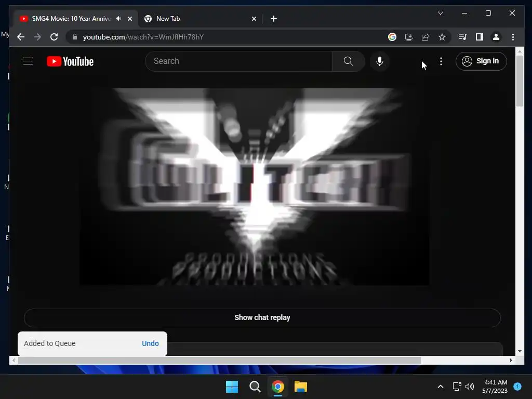532x399 pixels.
Task: Close the SMG4 Movie tab
Action: click(x=130, y=19)
